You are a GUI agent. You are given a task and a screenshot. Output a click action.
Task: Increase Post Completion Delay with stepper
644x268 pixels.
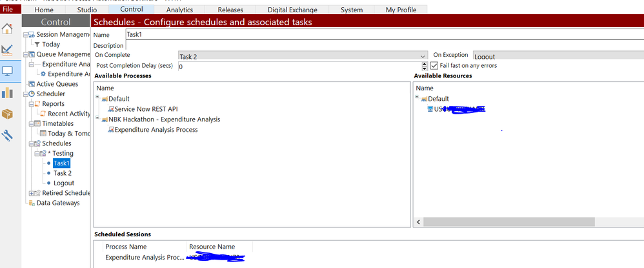pyautogui.click(x=425, y=64)
